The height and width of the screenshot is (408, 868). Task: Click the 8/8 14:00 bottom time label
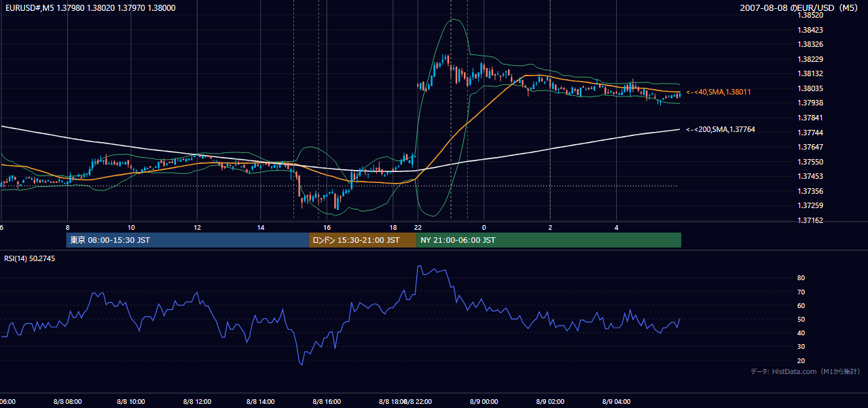click(x=261, y=402)
